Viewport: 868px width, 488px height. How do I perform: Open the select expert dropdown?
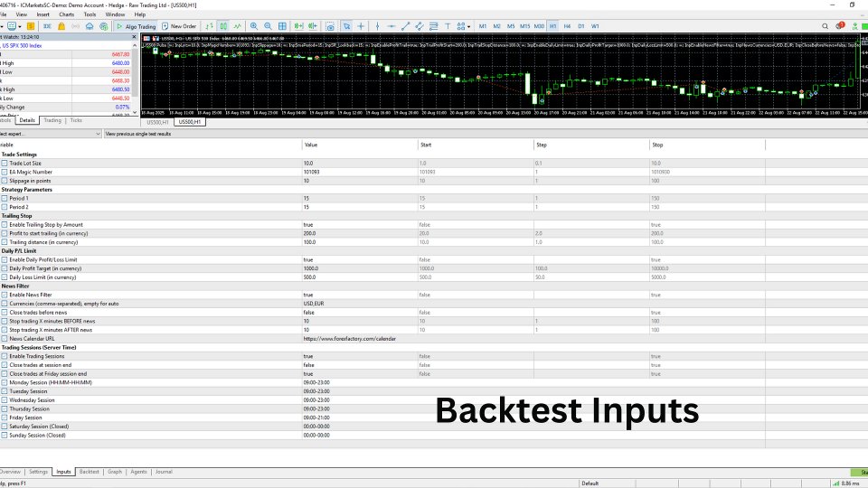pos(51,134)
